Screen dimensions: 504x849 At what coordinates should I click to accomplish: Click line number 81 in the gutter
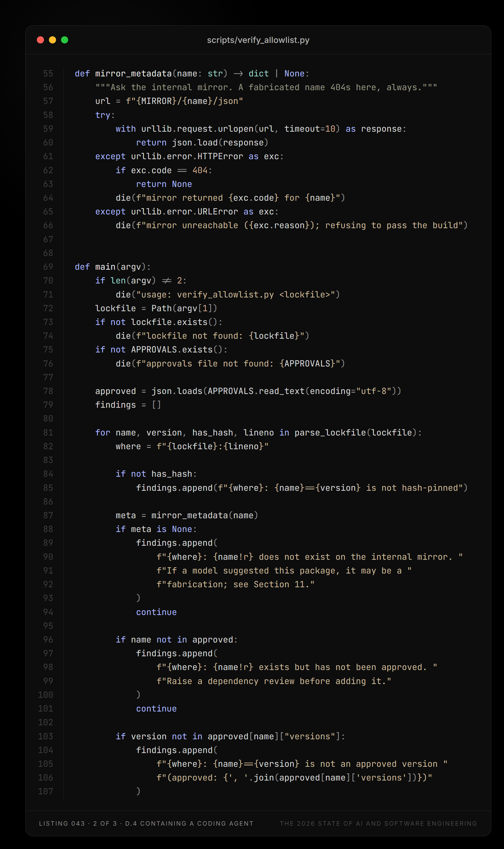[48, 432]
